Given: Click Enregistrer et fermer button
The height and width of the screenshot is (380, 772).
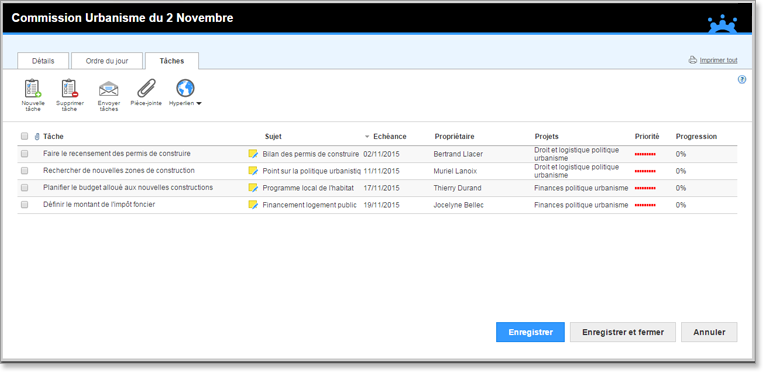Looking at the screenshot, I should [623, 332].
